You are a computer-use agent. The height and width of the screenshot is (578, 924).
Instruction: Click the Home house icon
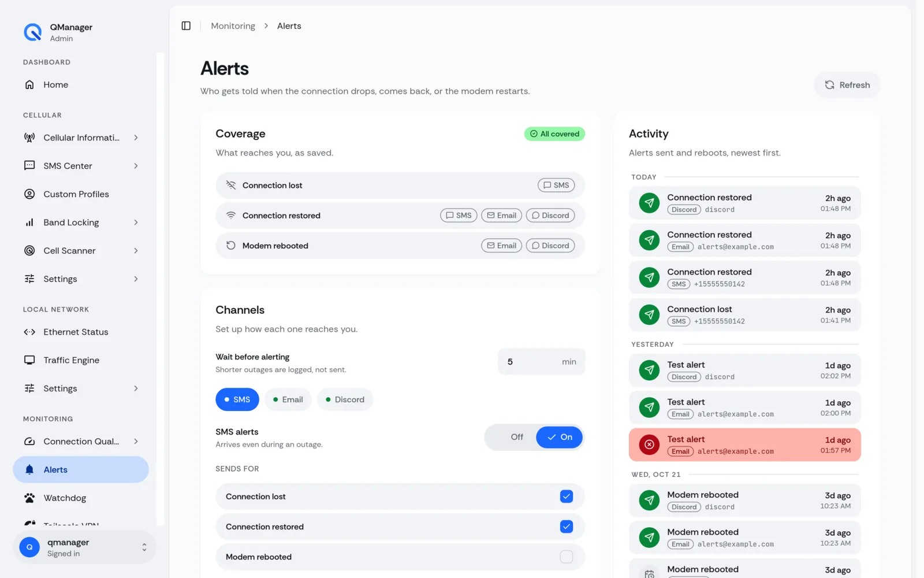pos(29,85)
